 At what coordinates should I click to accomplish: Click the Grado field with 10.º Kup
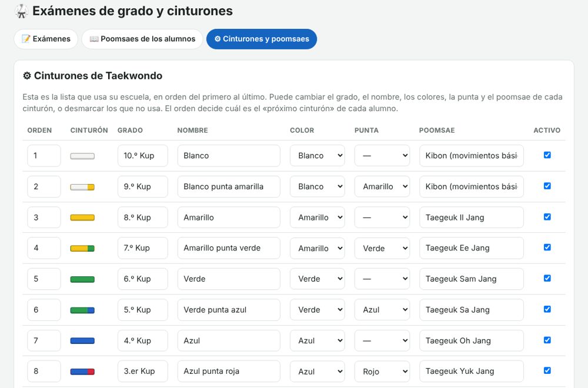(143, 156)
